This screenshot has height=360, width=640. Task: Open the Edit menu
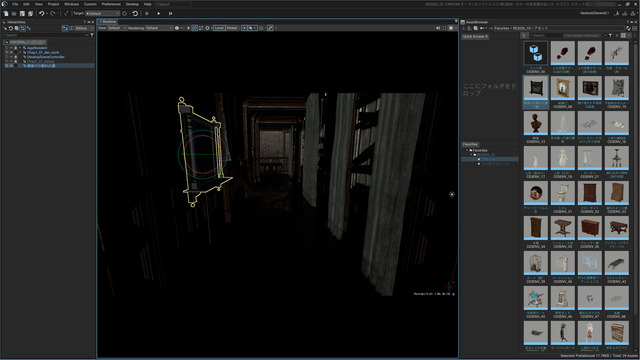[26, 4]
